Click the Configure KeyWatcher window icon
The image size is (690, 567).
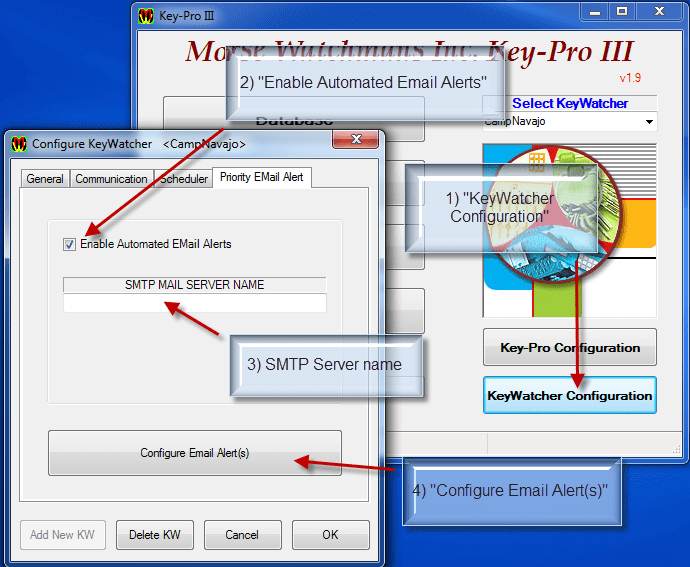click(x=19, y=144)
